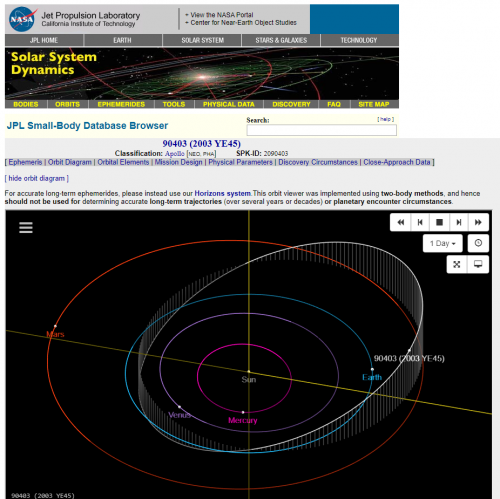Select the EPHEMERIDES menu item
The height and width of the screenshot is (499, 500).
pyautogui.click(x=121, y=104)
